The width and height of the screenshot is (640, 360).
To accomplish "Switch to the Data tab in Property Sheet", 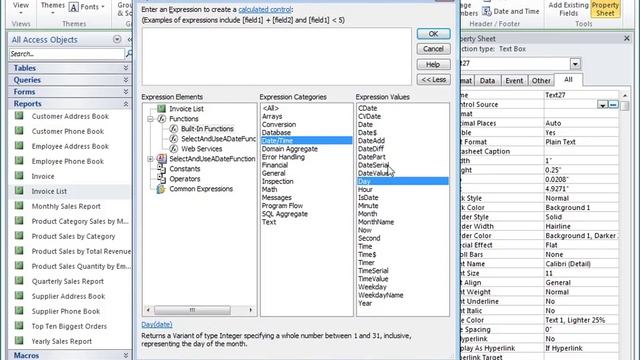I will [487, 80].
